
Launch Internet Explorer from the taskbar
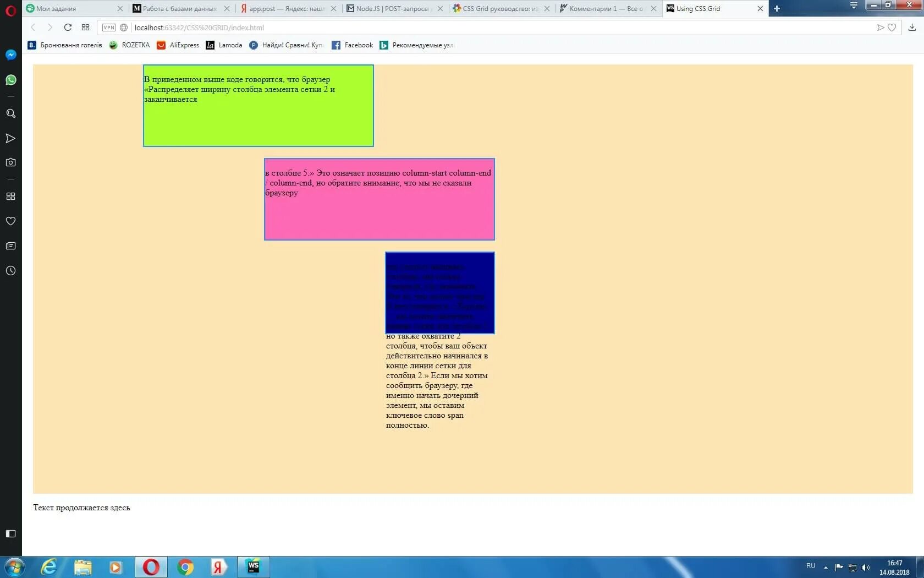pyautogui.click(x=49, y=567)
